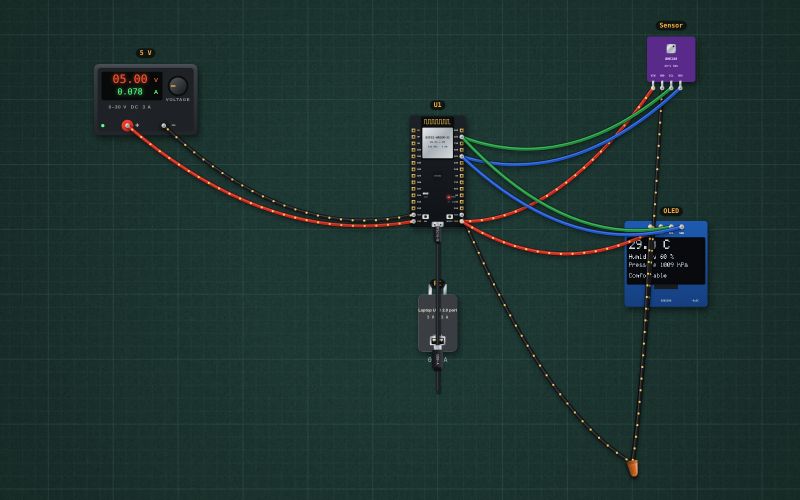This screenshot has width=800, height=500.
Task: Click the USB connector at bottom of U1
Action: coord(437,224)
